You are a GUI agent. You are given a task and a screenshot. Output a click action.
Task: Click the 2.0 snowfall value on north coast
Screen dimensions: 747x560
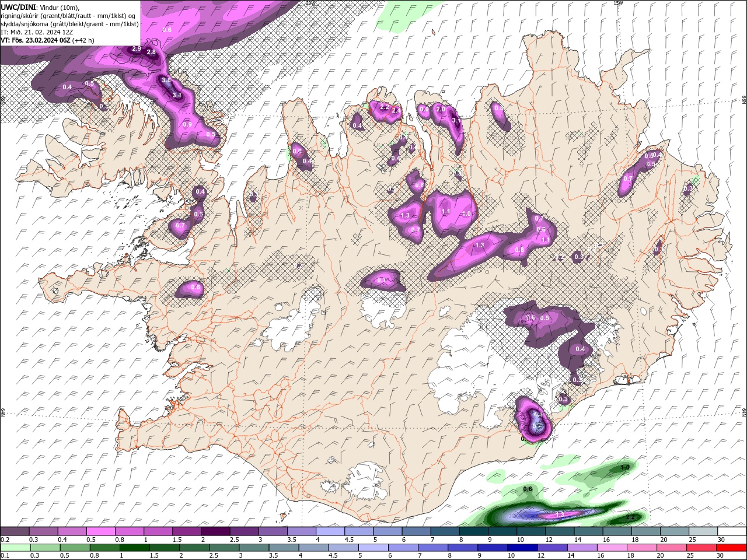pos(441,109)
